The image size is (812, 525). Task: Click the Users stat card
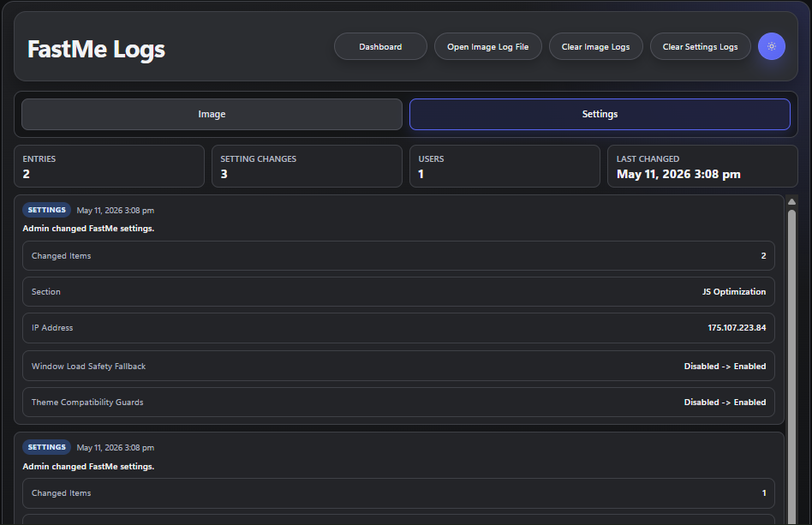coord(505,166)
